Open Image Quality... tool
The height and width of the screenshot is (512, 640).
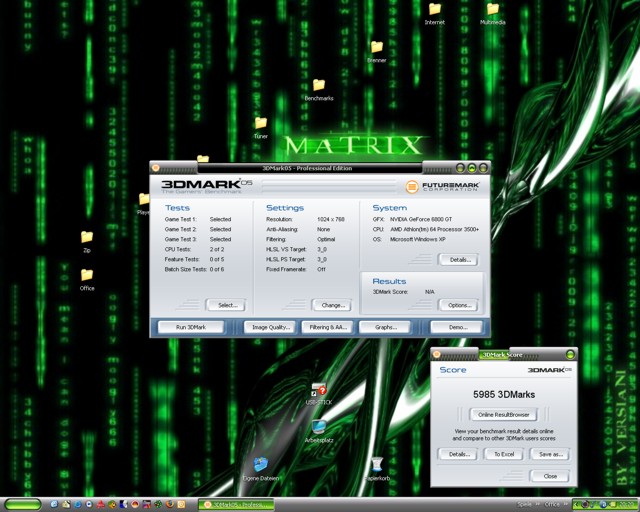270,327
